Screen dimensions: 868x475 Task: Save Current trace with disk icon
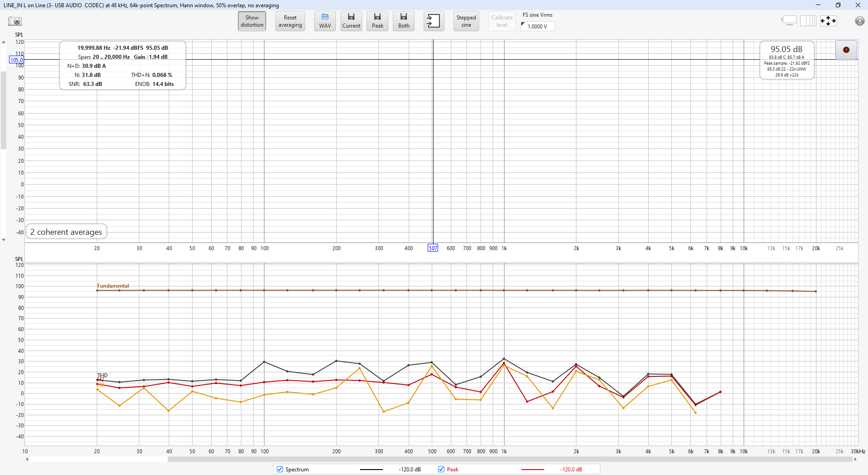click(x=351, y=21)
